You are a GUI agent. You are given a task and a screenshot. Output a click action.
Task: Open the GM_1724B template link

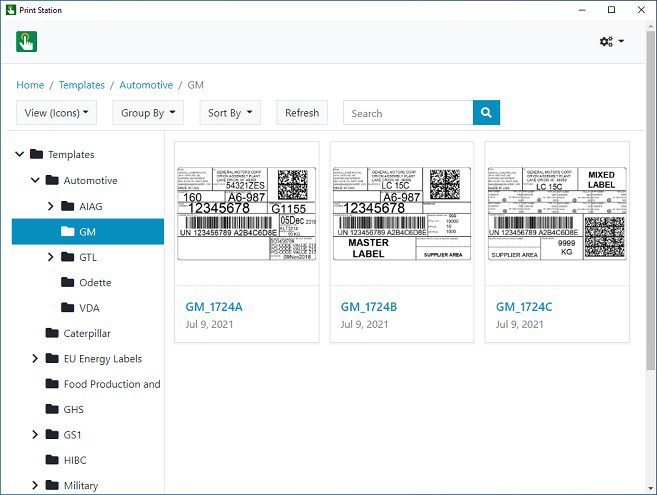pos(369,307)
